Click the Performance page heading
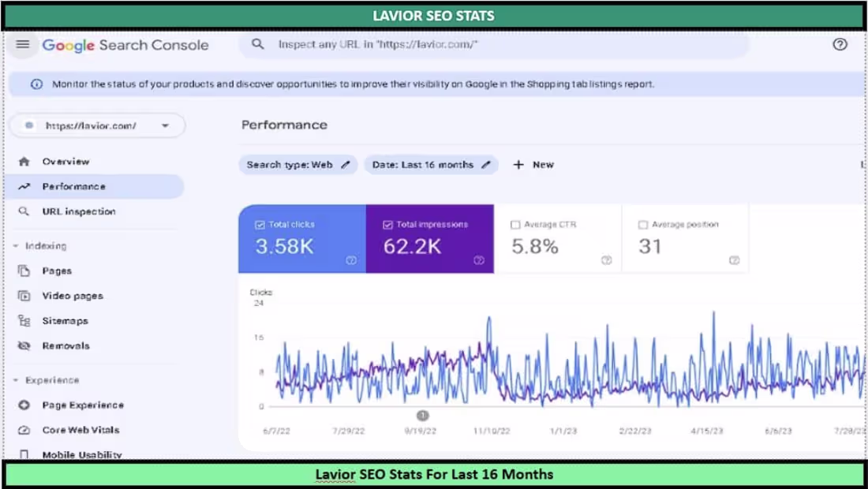Image resolution: width=868 pixels, height=489 pixels. click(x=285, y=125)
